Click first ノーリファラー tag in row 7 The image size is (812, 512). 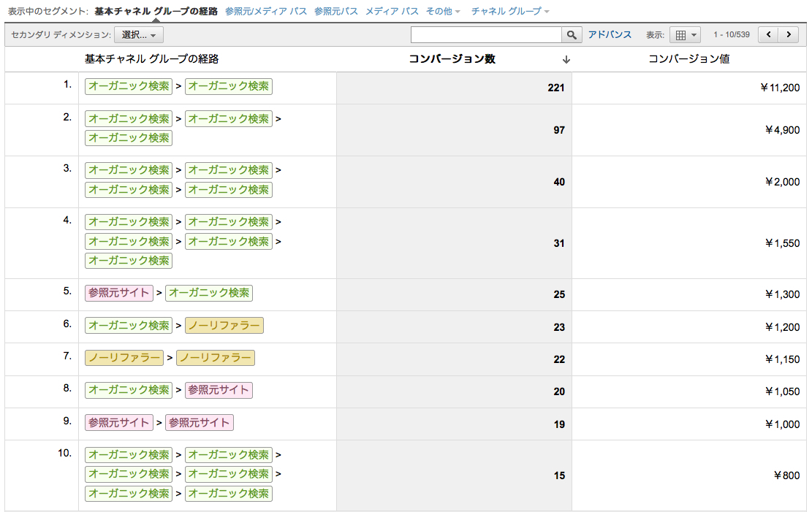tap(124, 358)
